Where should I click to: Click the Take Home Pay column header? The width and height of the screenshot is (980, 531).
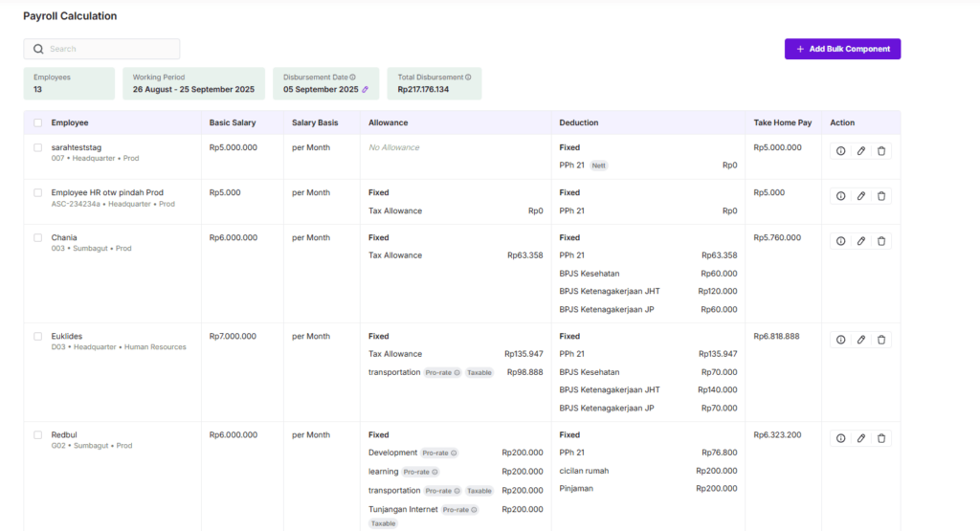pyautogui.click(x=782, y=122)
